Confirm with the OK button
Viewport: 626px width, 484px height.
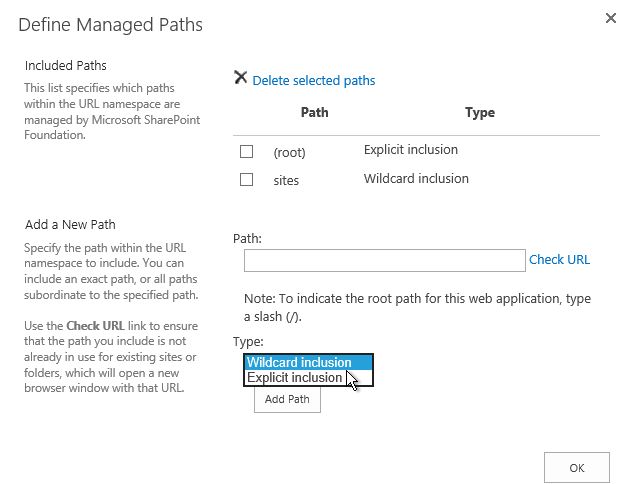coord(576,467)
